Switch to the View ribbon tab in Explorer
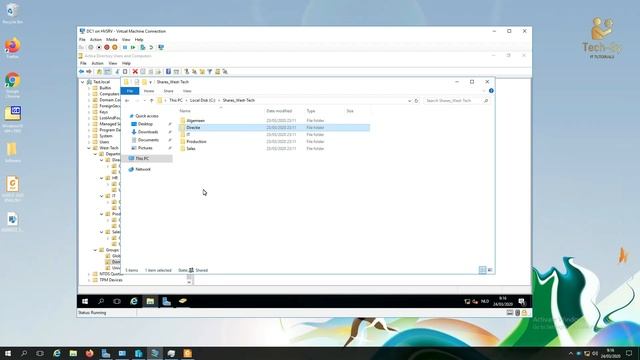This screenshot has height=360, width=640. (x=187, y=91)
